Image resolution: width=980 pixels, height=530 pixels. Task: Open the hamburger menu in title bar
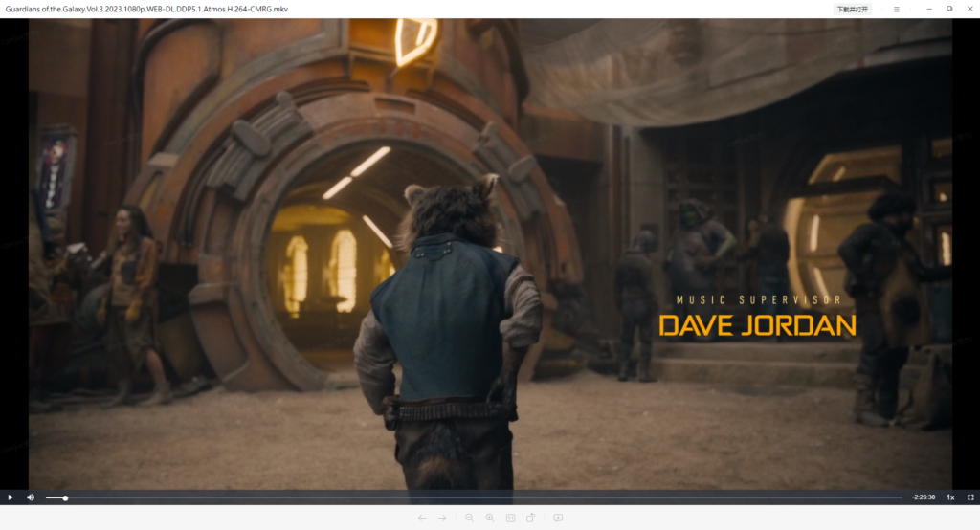(896, 10)
